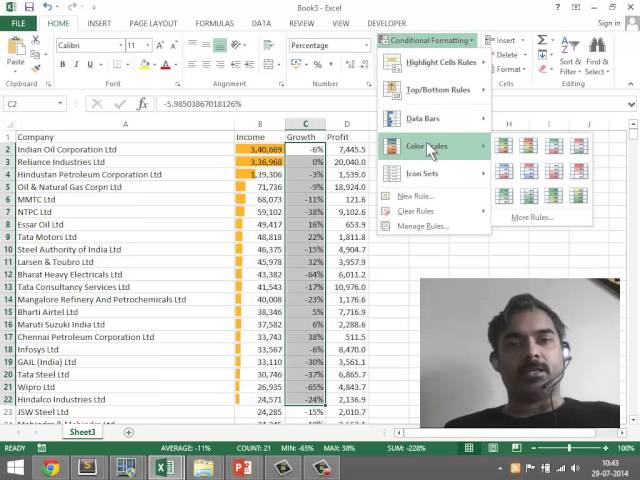Toggle Wrap Text icon
640x480 pixels.
pos(268,44)
